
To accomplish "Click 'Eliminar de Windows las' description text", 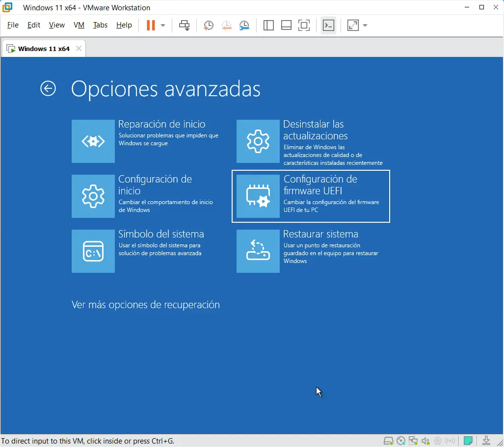I will 314,147.
